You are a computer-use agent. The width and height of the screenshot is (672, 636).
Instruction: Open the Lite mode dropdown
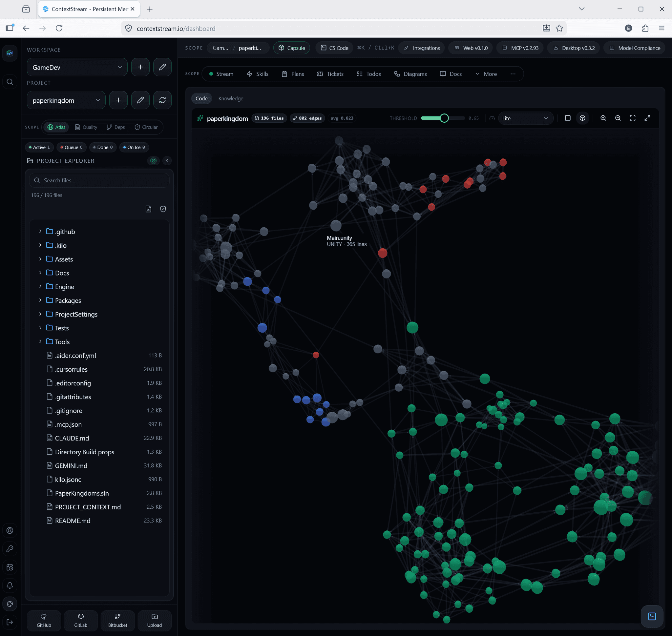tap(525, 118)
